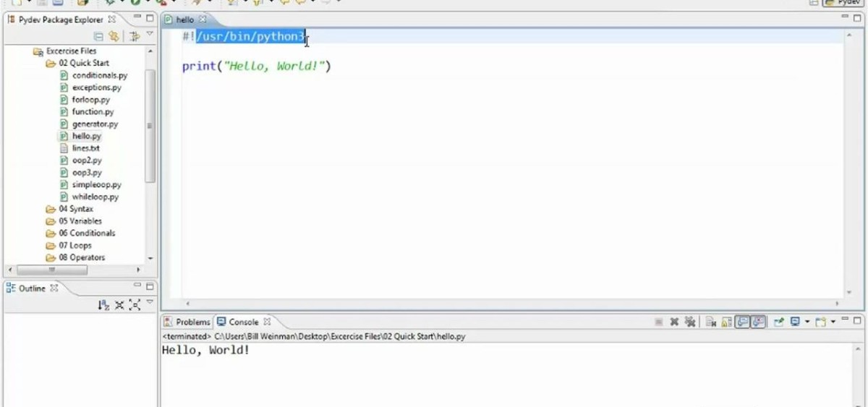The width and height of the screenshot is (868, 407).
Task: Click the Remove Launch X icon
Action: click(674, 322)
